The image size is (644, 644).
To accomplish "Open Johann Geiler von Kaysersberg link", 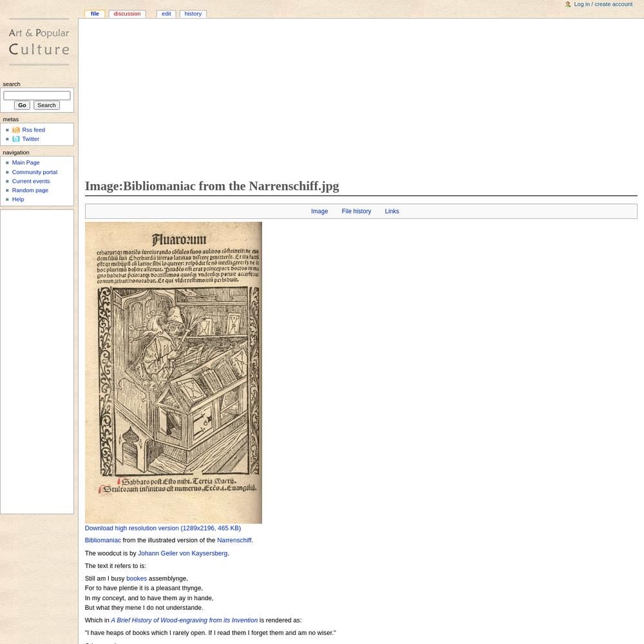I will 182,553.
